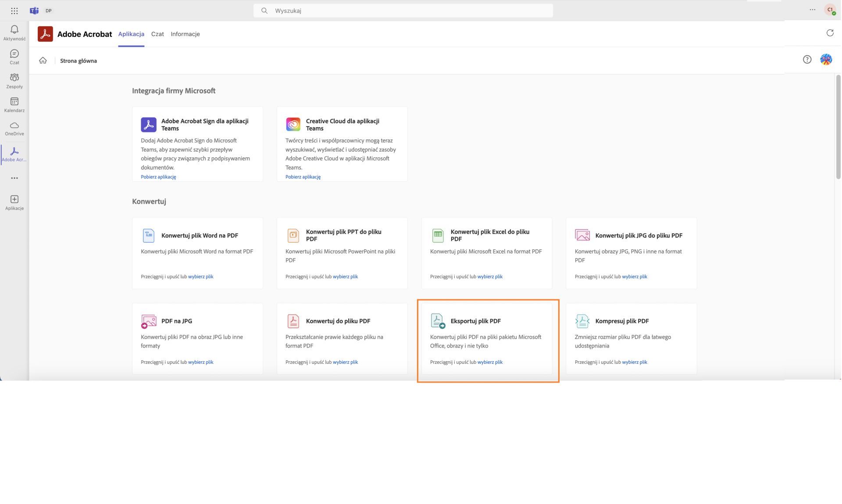This screenshot has height=504, width=842.
Task: Click the PPT to PDF icon
Action: click(293, 235)
